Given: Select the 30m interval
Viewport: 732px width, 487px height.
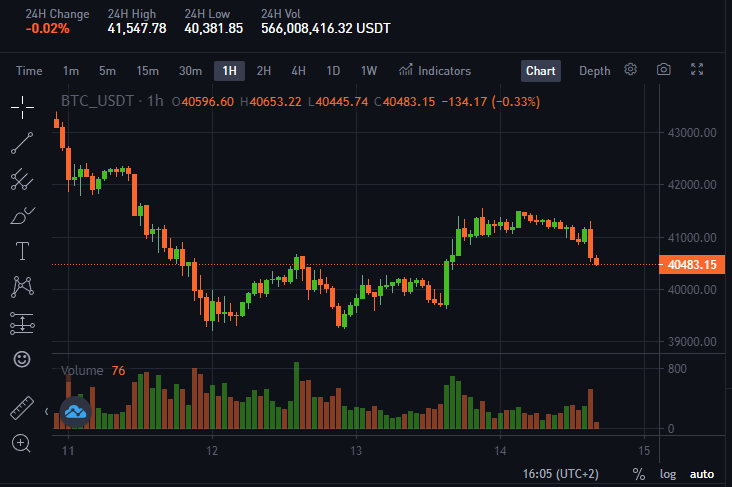Looking at the screenshot, I should coord(190,71).
